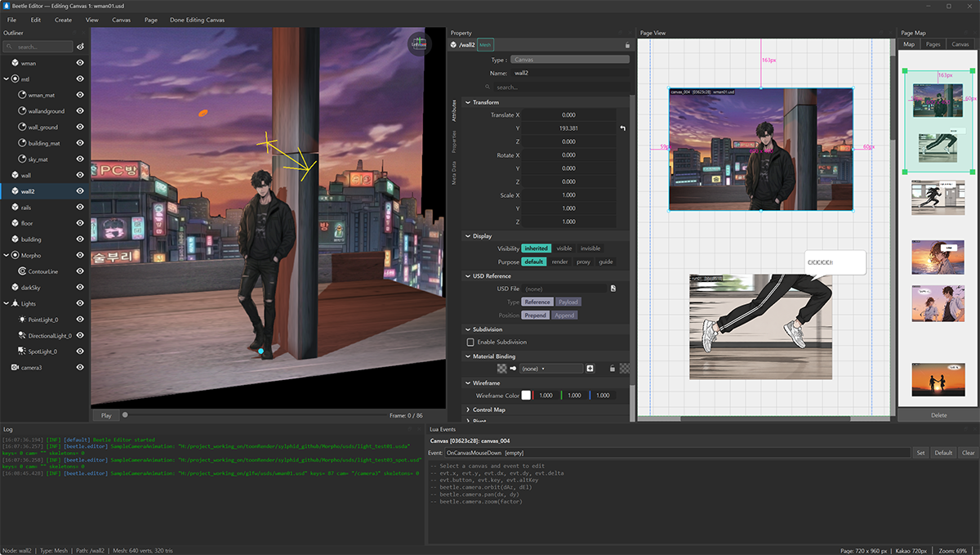Click the Clear button in Lua Events
This screenshot has width=980, height=555.
968,453
